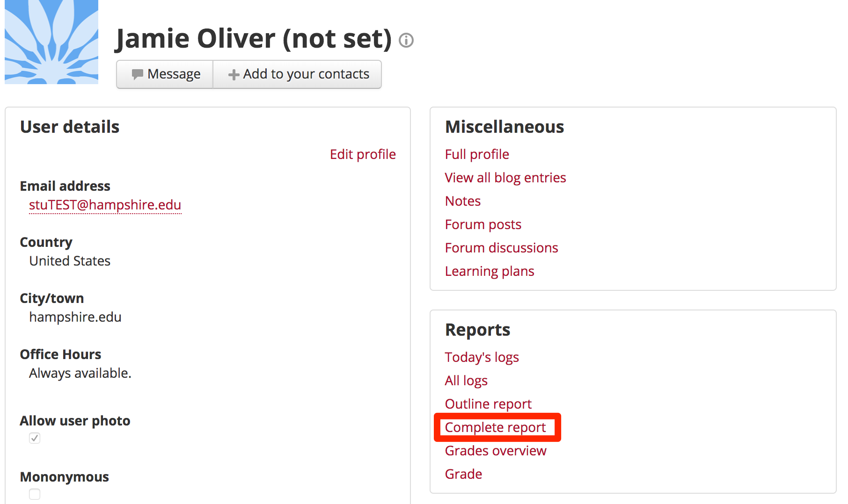Image resolution: width=848 pixels, height=504 pixels.
Task: Open Grades overview
Action: [x=496, y=451]
